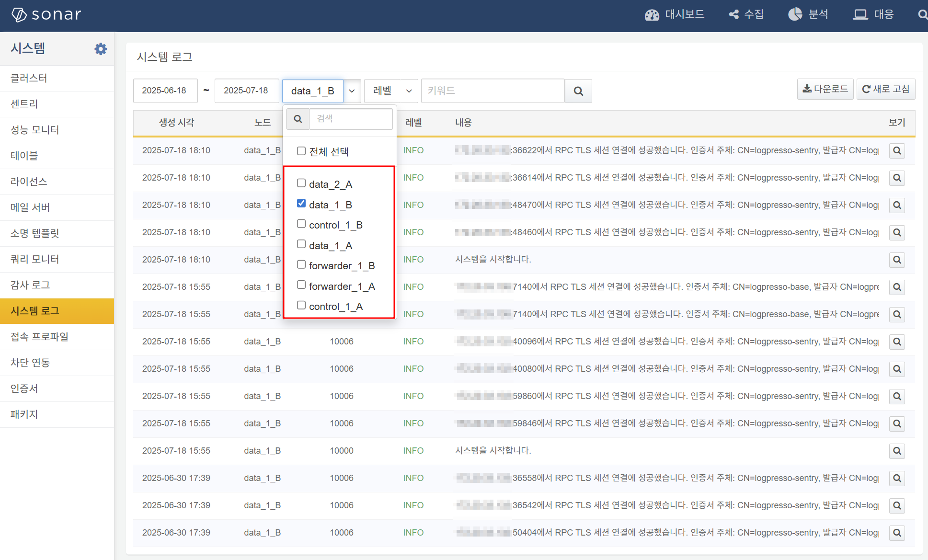Click the system settings gear icon
Image resolution: width=928 pixels, height=560 pixels.
(100, 49)
